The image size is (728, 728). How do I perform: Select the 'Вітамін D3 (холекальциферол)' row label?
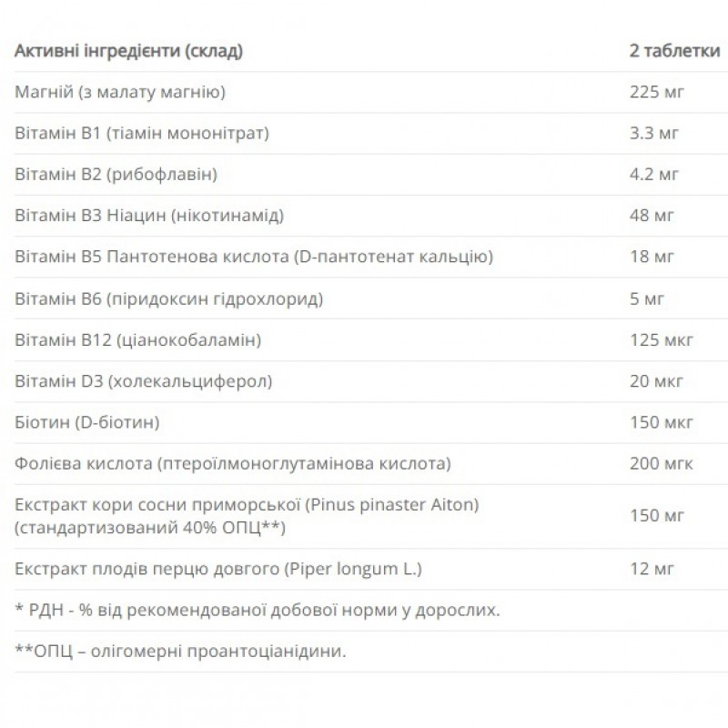pos(144,381)
